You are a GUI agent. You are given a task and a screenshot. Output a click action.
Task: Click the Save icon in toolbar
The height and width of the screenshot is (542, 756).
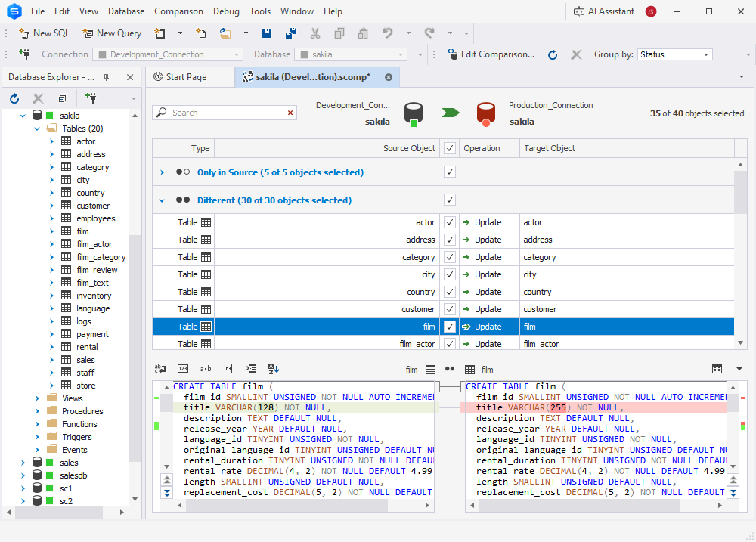pos(267,33)
